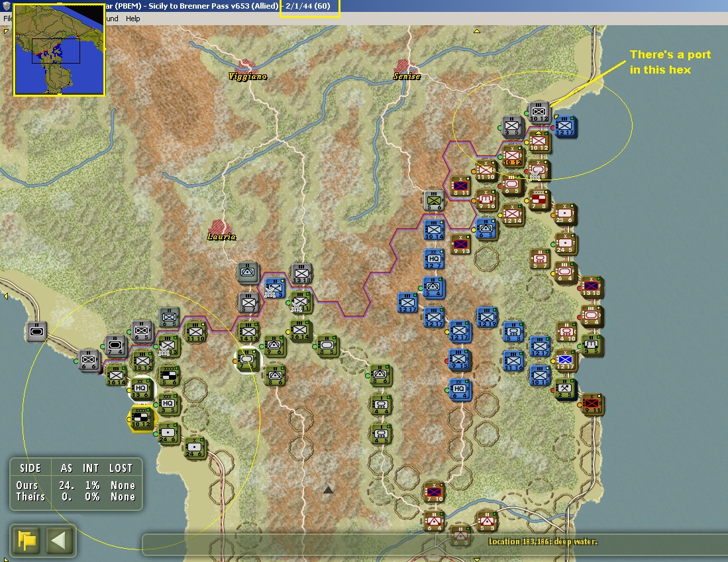Select the blue battalion with crossed swords

click(x=274, y=288)
